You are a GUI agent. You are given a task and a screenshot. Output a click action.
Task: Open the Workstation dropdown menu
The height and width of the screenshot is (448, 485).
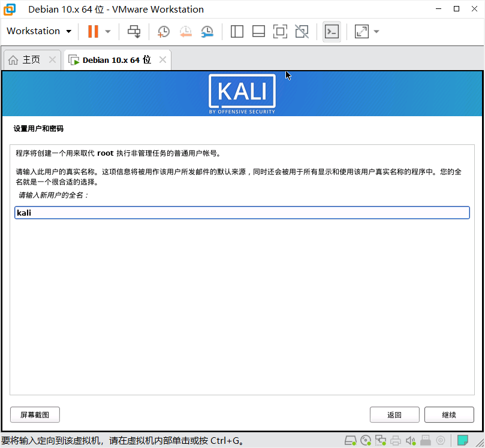(39, 31)
